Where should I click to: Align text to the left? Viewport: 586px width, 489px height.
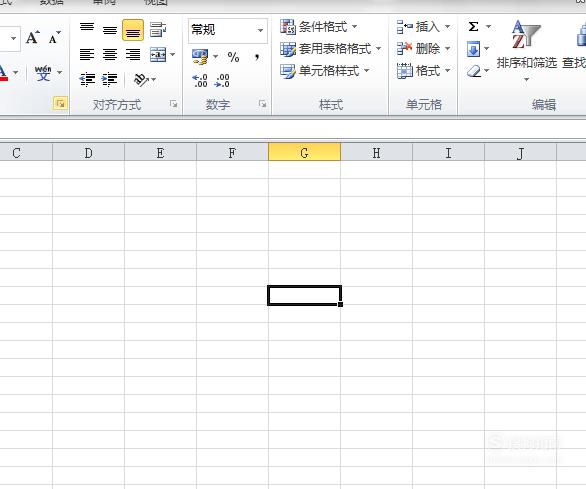click(x=87, y=55)
